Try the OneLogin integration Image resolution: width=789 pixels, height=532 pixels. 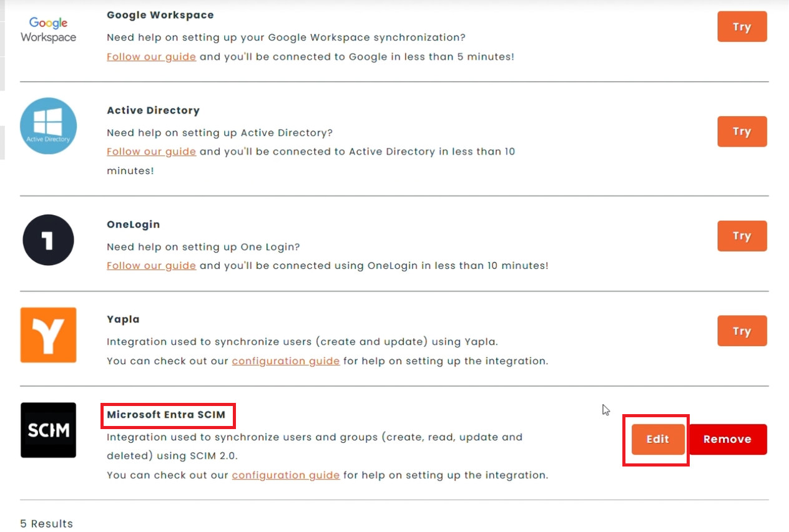pos(742,236)
